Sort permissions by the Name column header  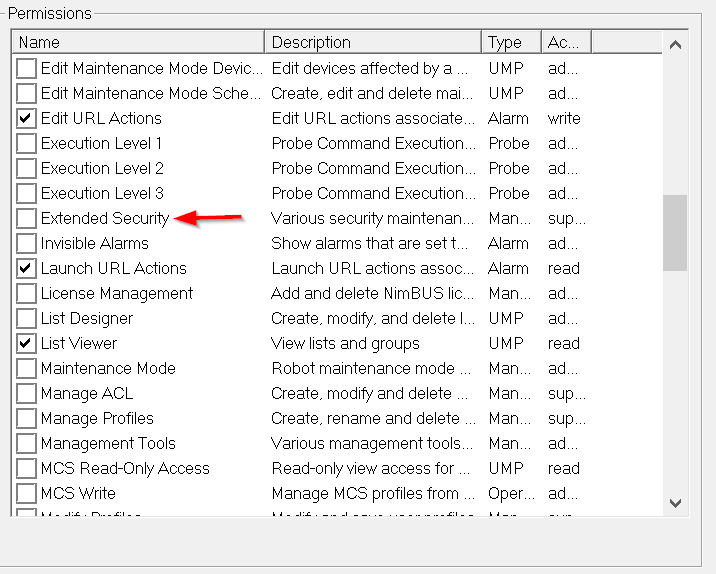pyautogui.click(x=138, y=42)
